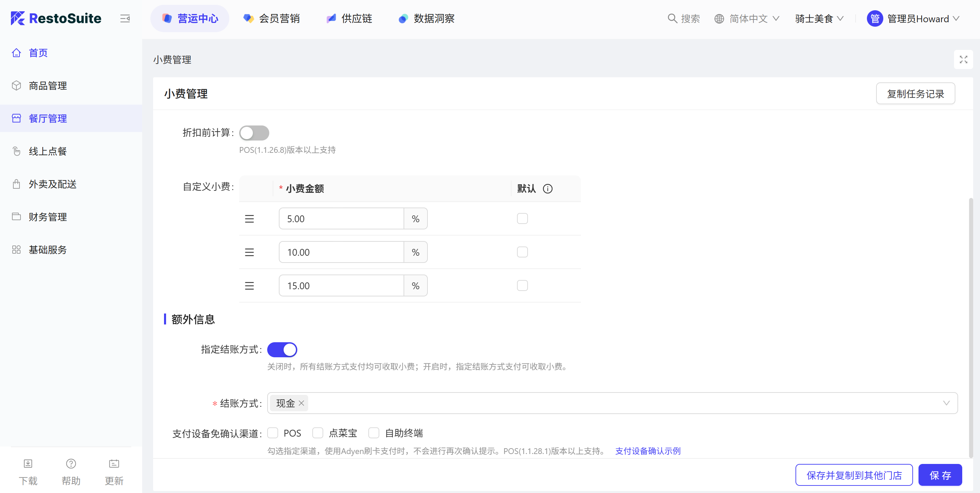980x493 pixels.
Task: Collapse the sidebar with the menu fold icon
Action: [125, 19]
